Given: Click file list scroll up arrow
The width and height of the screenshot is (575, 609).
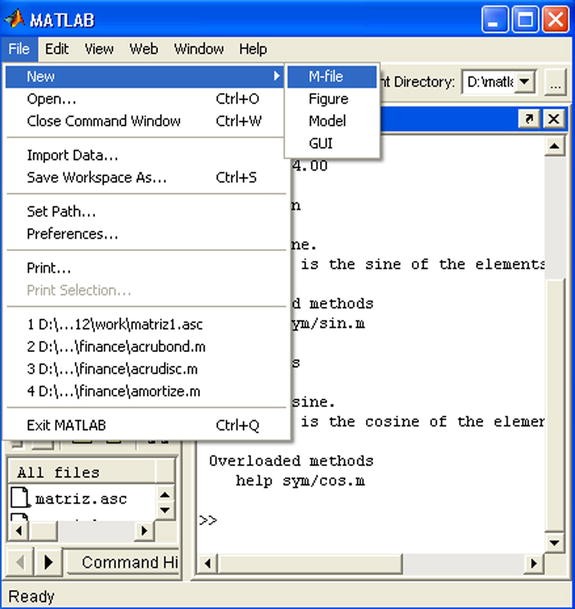Looking at the screenshot, I should click(165, 494).
